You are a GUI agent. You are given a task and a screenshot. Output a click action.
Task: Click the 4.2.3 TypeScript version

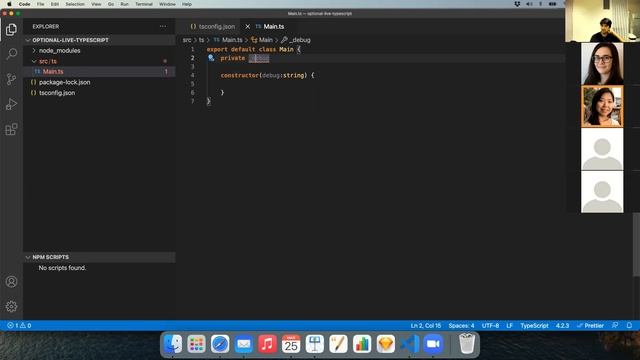tap(562, 326)
